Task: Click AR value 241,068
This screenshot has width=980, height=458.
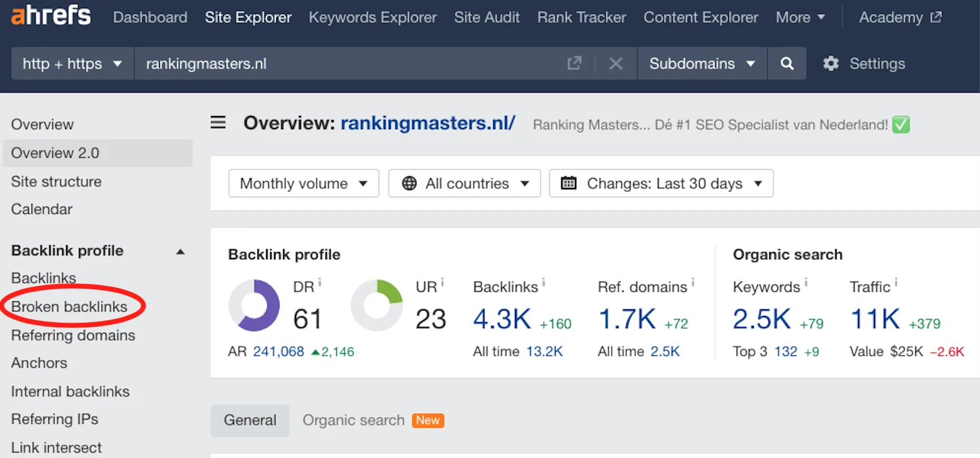Action: click(278, 351)
